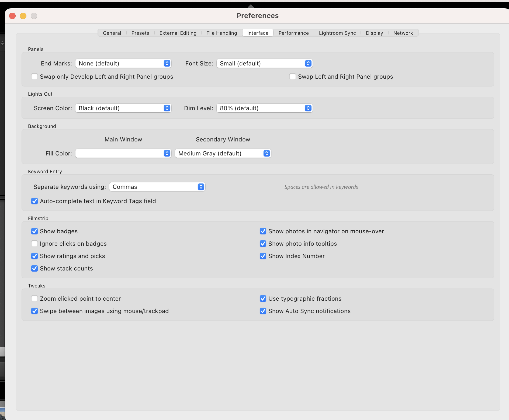509x420 pixels.
Task: Uncheck Show badges in Filmstrip section
Action: (34, 231)
